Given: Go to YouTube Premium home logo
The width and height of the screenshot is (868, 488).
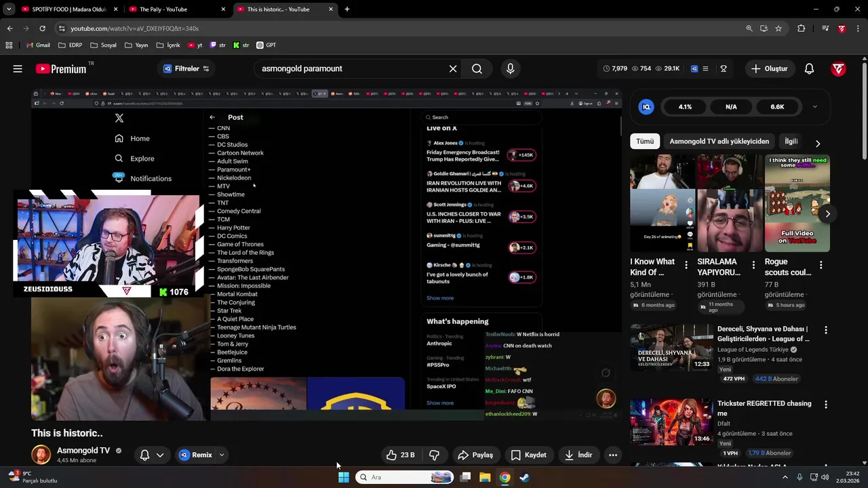Looking at the screenshot, I should (x=61, y=68).
